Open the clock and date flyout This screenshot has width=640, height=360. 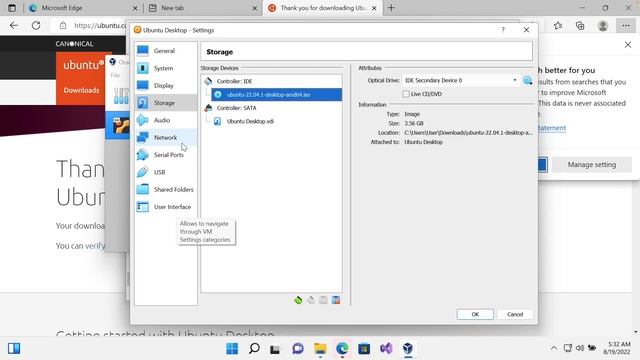(x=618, y=348)
